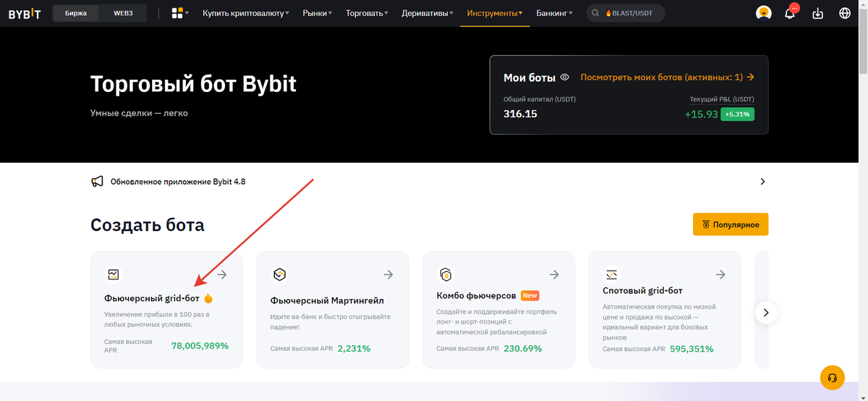Expand the Купить криптовалюту menu
The width and height of the screenshot is (868, 401).
pos(246,13)
